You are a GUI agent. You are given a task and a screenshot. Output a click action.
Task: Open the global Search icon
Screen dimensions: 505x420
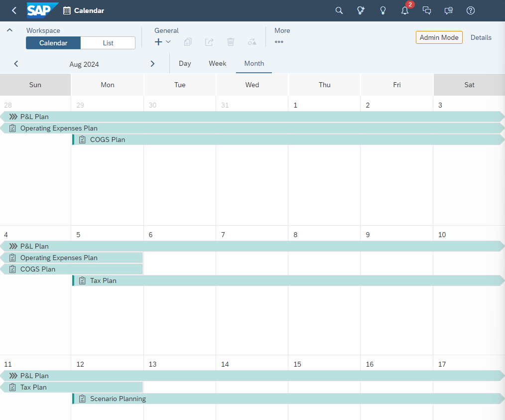[x=339, y=10]
